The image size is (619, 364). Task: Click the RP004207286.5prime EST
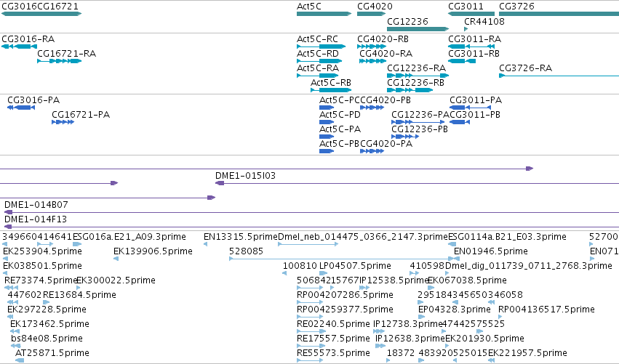pyautogui.click(x=310, y=302)
